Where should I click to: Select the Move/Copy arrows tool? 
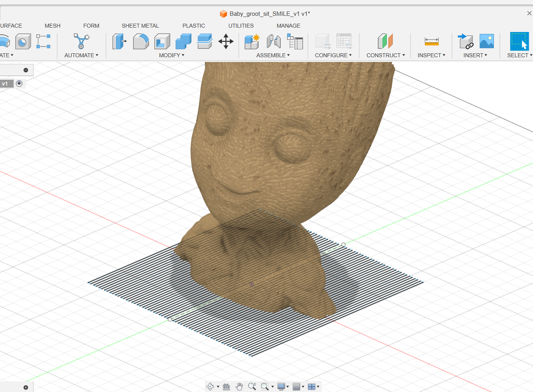pyautogui.click(x=226, y=41)
